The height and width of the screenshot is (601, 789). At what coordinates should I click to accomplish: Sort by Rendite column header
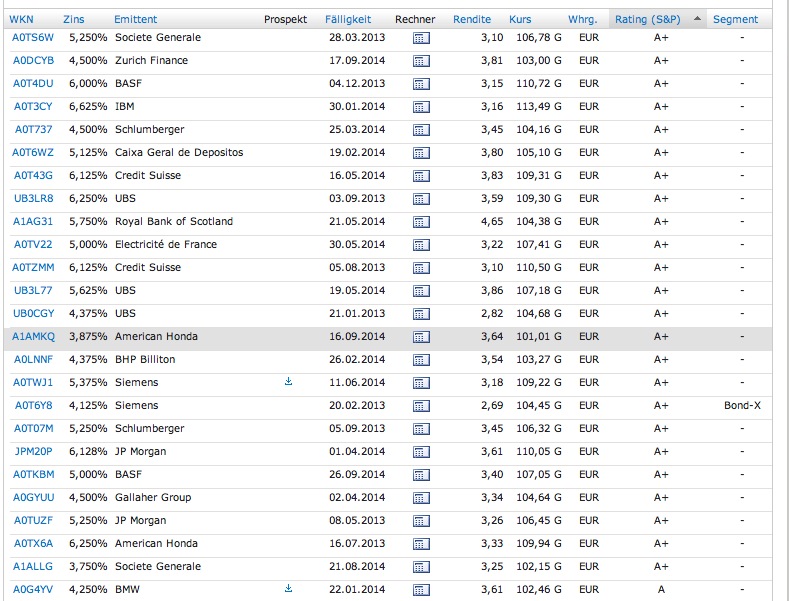click(472, 19)
